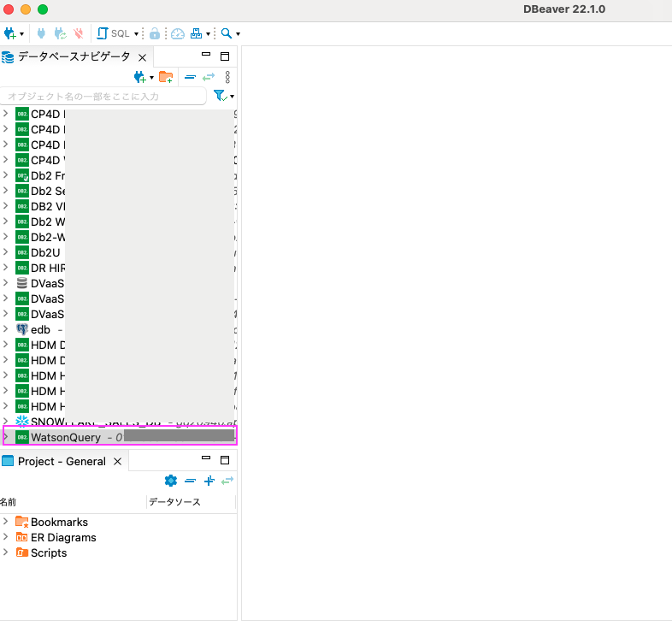Open project settings gear icon
Image resolution: width=672 pixels, height=638 pixels.
pyautogui.click(x=171, y=481)
